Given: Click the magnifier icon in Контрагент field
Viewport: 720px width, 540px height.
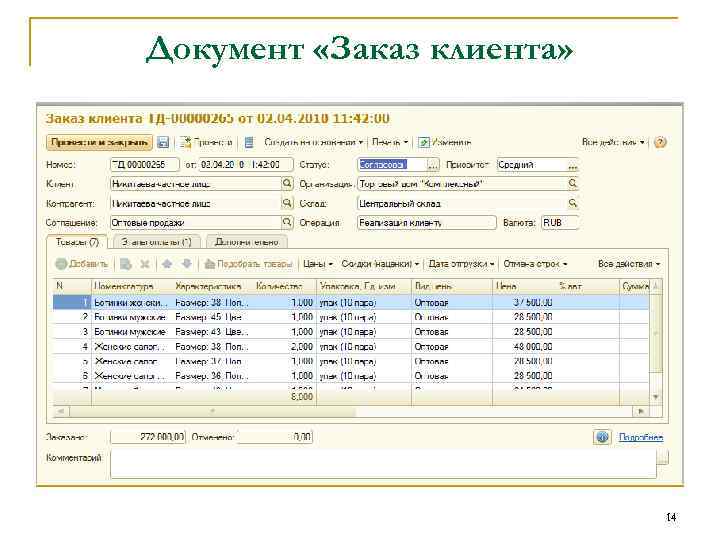Looking at the screenshot, I should (x=287, y=203).
